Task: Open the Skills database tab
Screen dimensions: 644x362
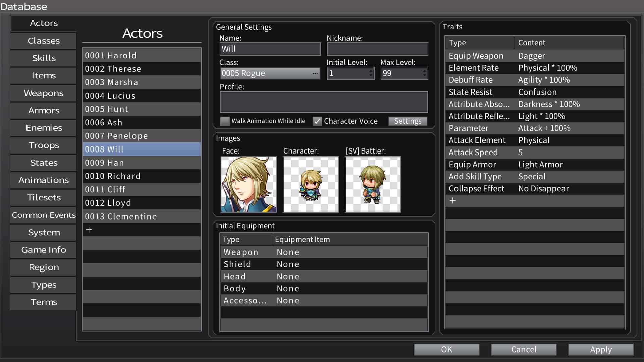Action: (x=44, y=58)
